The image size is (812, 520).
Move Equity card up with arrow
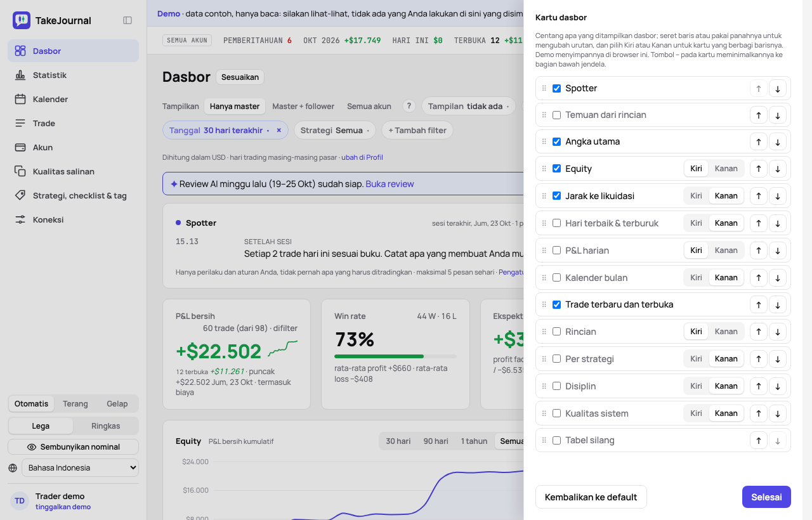coord(759,169)
